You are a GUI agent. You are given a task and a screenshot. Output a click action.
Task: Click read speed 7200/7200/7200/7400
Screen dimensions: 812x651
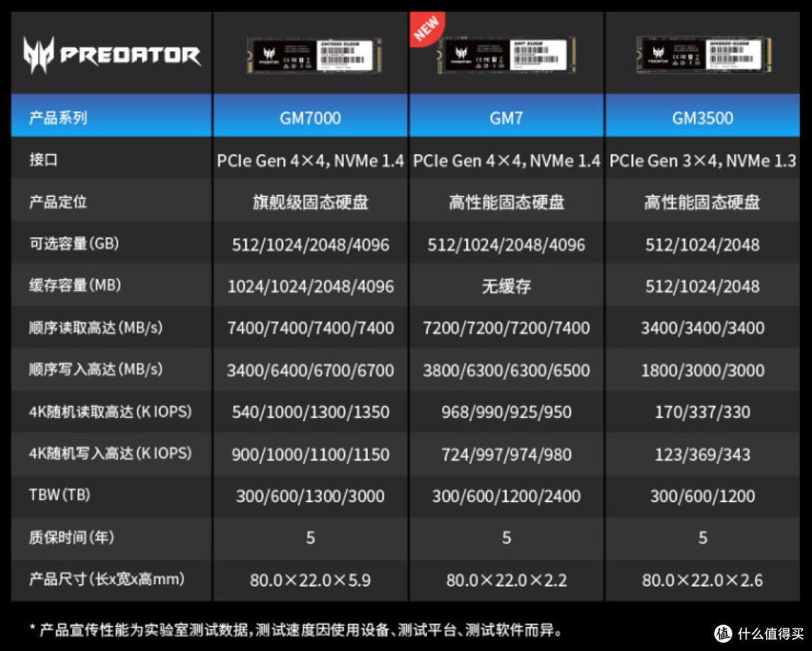pos(506,328)
